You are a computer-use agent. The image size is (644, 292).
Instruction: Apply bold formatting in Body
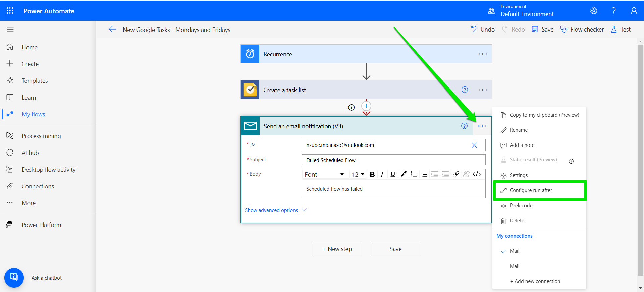click(372, 174)
